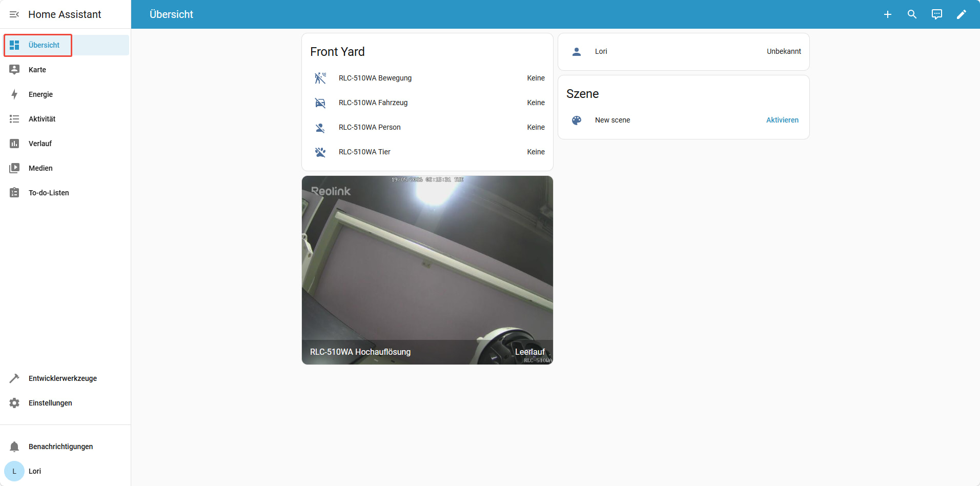Click the Karte map icon
980x486 pixels.
click(14, 70)
